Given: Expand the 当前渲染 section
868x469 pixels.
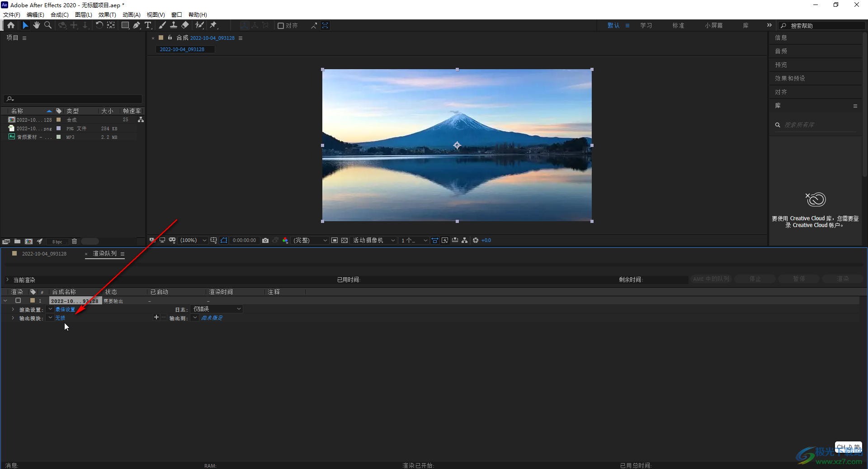Looking at the screenshot, I should pyautogui.click(x=7, y=280).
